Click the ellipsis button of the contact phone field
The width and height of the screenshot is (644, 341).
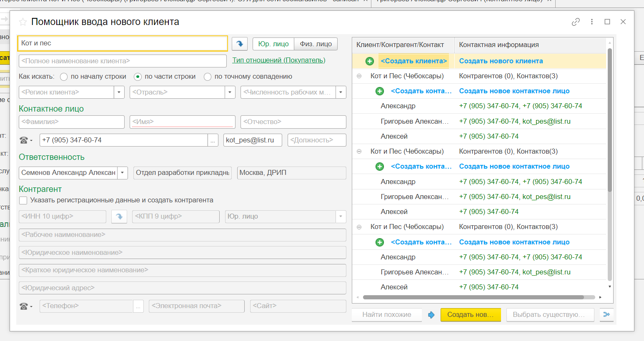point(213,140)
